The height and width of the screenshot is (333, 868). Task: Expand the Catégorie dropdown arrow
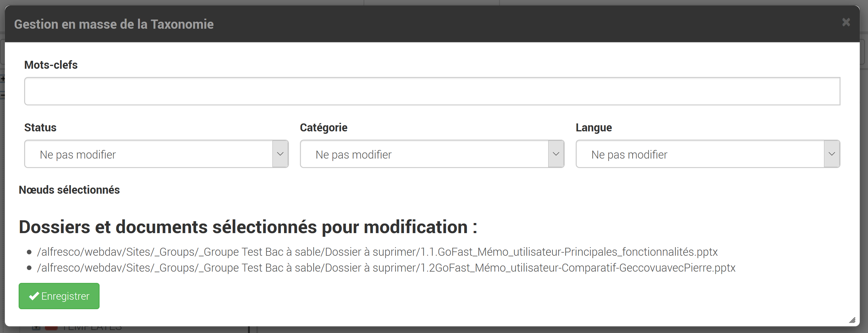pyautogui.click(x=556, y=154)
